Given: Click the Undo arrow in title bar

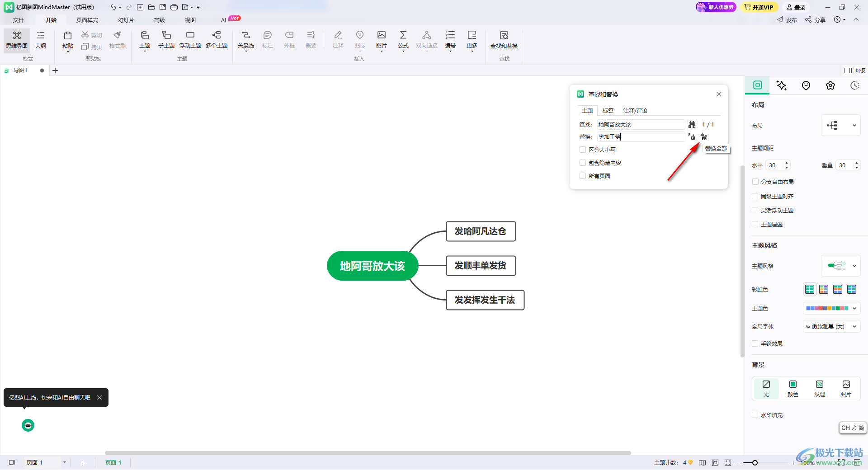Looking at the screenshot, I should pos(113,7).
